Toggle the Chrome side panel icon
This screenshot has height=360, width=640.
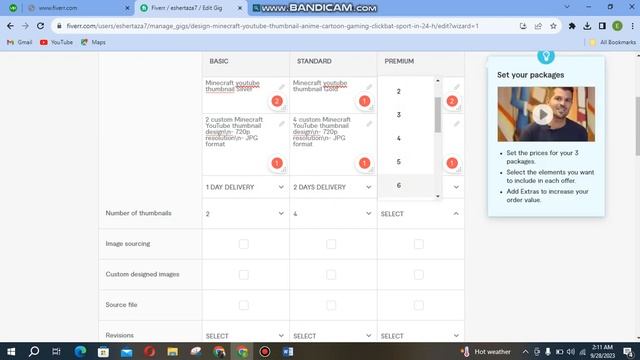coord(602,26)
